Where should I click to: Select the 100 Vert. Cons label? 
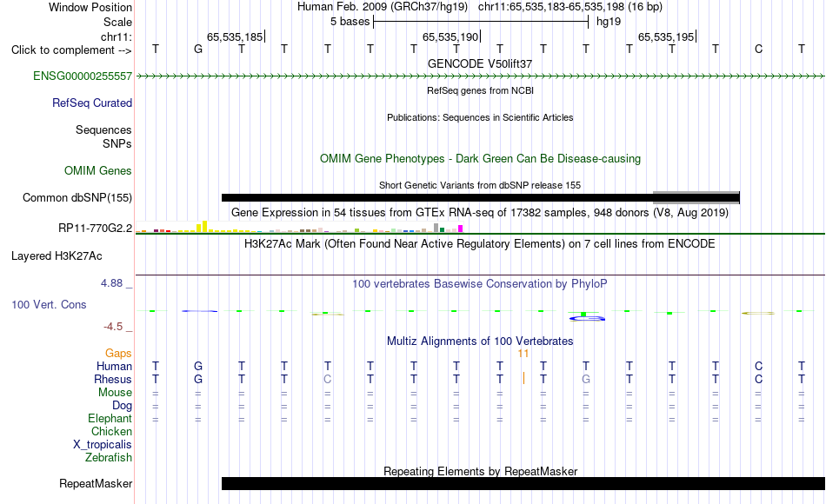click(49, 305)
